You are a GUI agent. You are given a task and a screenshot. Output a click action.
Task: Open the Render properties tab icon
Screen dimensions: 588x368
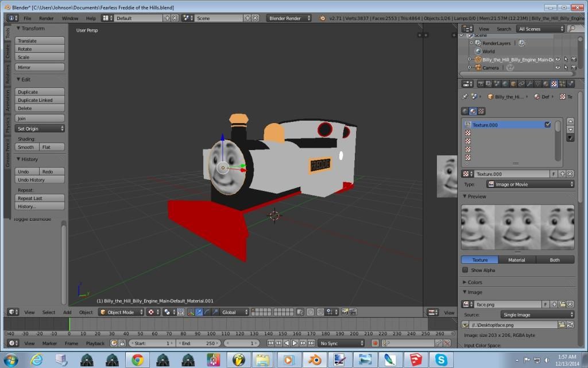pyautogui.click(x=480, y=84)
